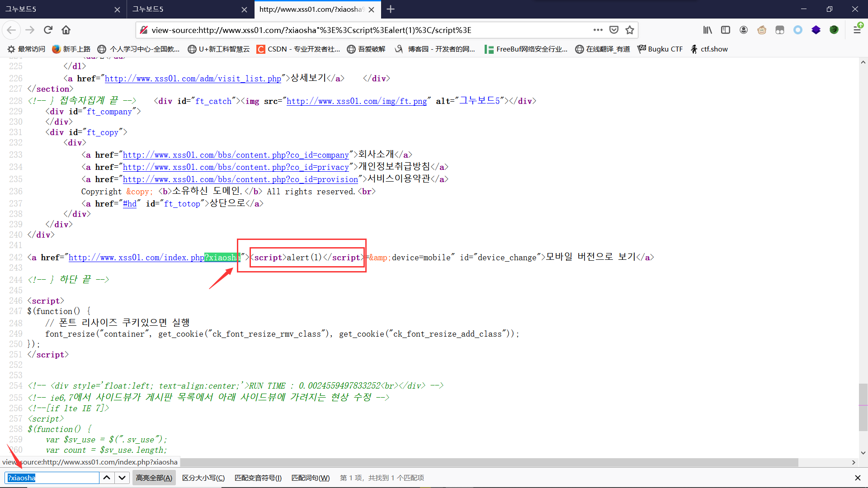Find the next match
The height and width of the screenshot is (488, 868).
[122, 478]
